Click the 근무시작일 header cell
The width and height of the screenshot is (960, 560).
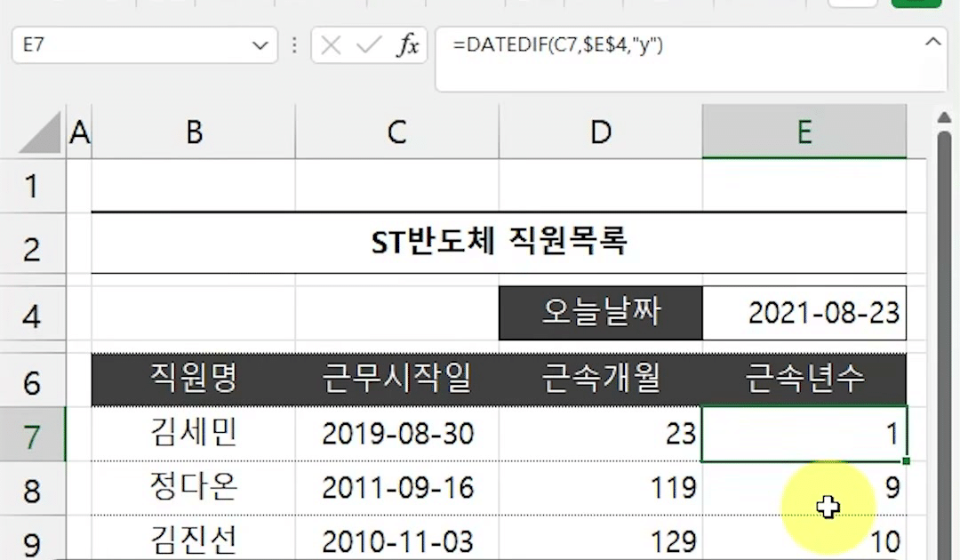pyautogui.click(x=396, y=380)
